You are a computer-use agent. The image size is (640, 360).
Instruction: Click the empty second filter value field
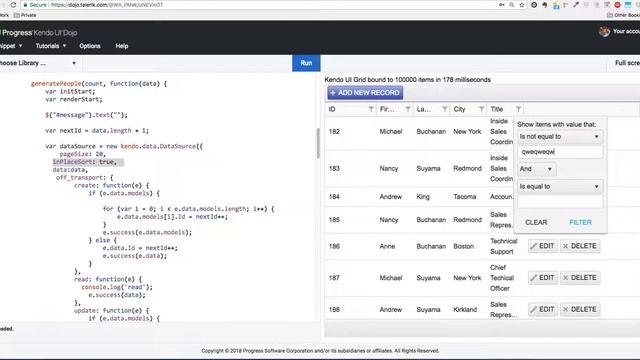pyautogui.click(x=560, y=202)
